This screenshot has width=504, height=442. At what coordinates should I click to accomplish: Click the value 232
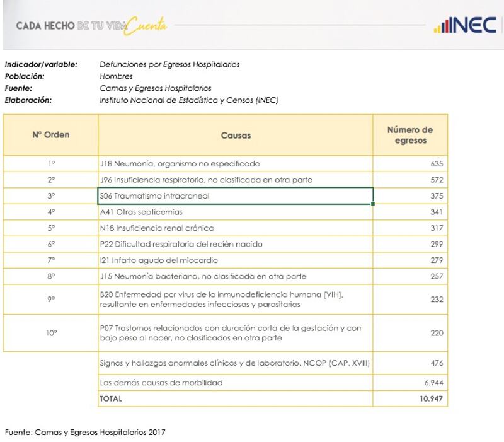(x=437, y=300)
